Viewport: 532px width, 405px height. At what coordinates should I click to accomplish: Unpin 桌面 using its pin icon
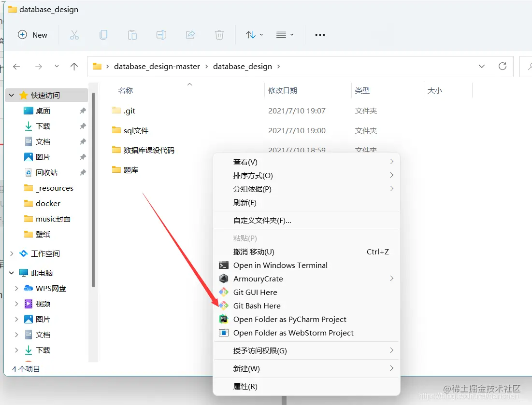(x=83, y=111)
